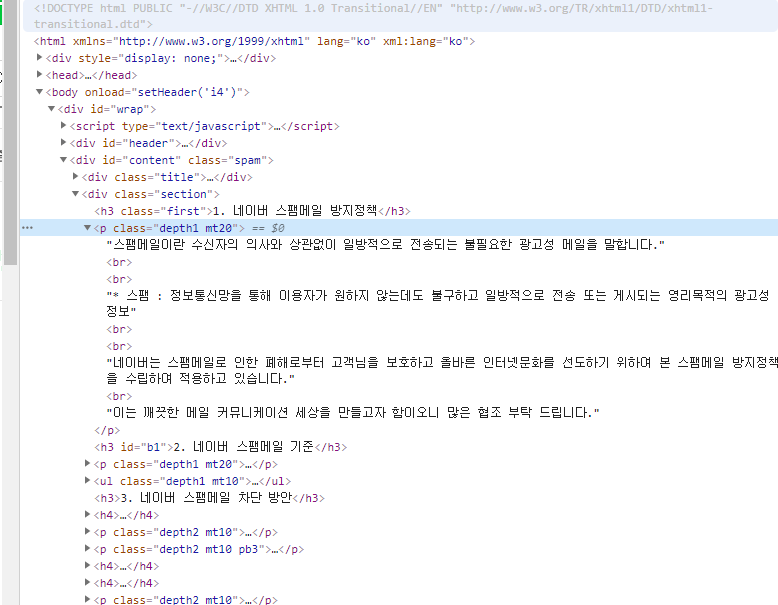The image size is (778, 605).
Task: Select the h3 '3. 네이버 스팸메일 차단 방안' line
Action: point(209,498)
